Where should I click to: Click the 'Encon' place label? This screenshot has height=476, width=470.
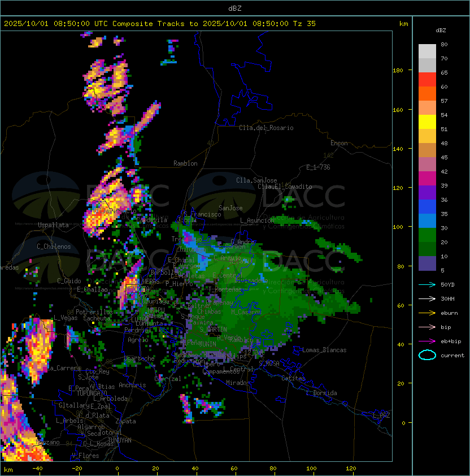click(x=339, y=143)
